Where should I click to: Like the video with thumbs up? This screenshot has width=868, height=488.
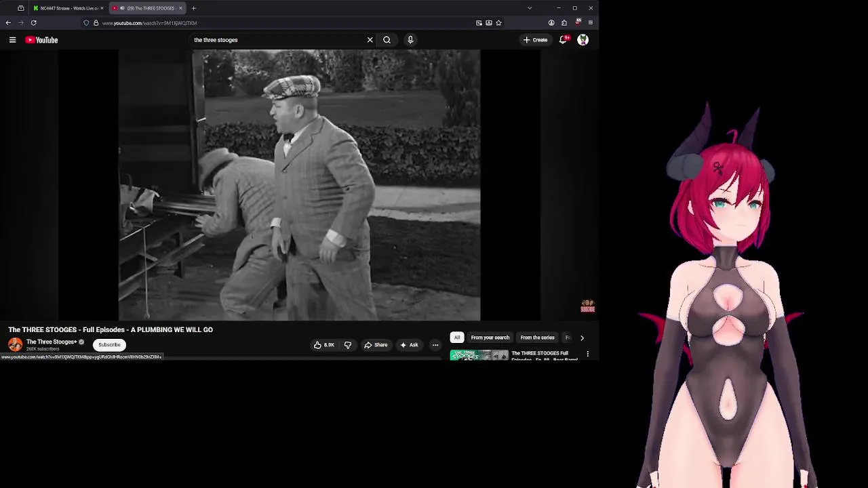[323, 345]
